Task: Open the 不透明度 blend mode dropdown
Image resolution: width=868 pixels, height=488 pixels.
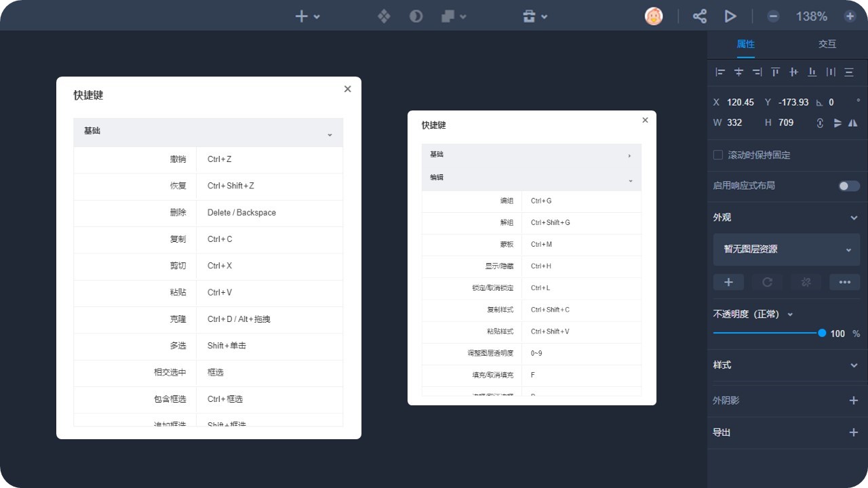Action: [x=790, y=314]
